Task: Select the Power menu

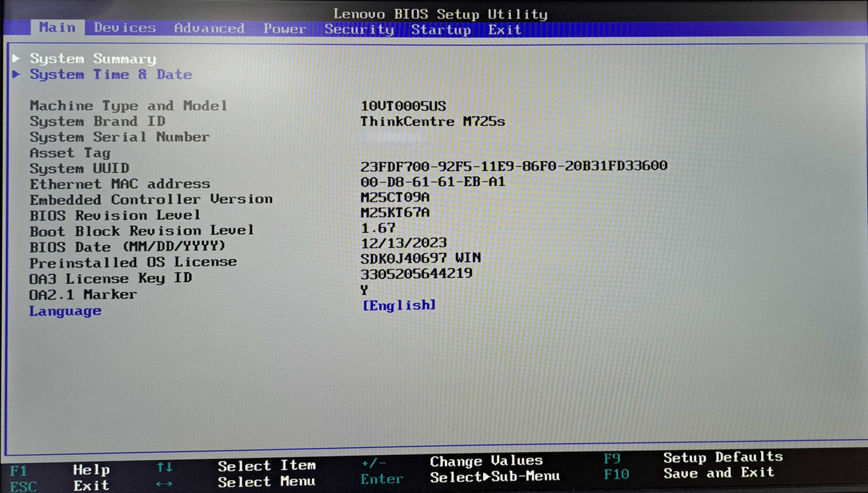Action: (284, 28)
